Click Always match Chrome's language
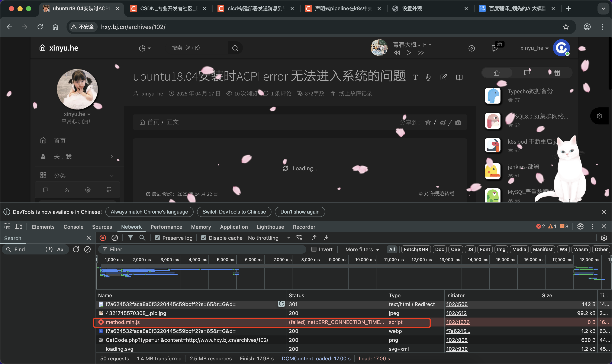 click(x=149, y=212)
